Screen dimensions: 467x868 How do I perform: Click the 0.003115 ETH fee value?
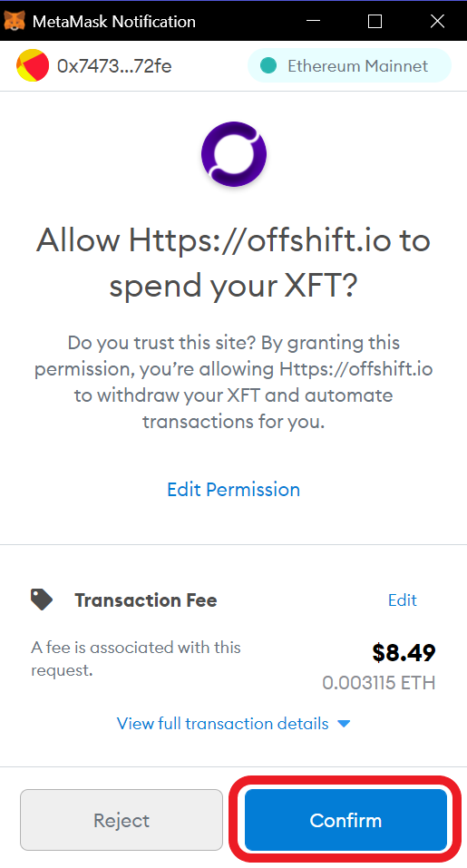pyautogui.click(x=379, y=683)
